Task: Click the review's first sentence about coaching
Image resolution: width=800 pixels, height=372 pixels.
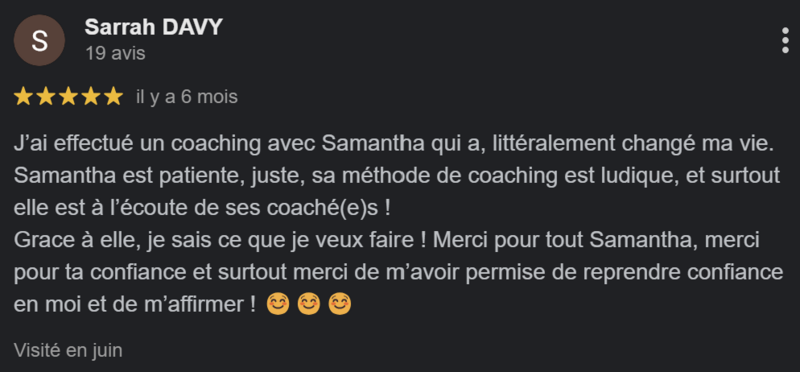Action: coord(394,144)
